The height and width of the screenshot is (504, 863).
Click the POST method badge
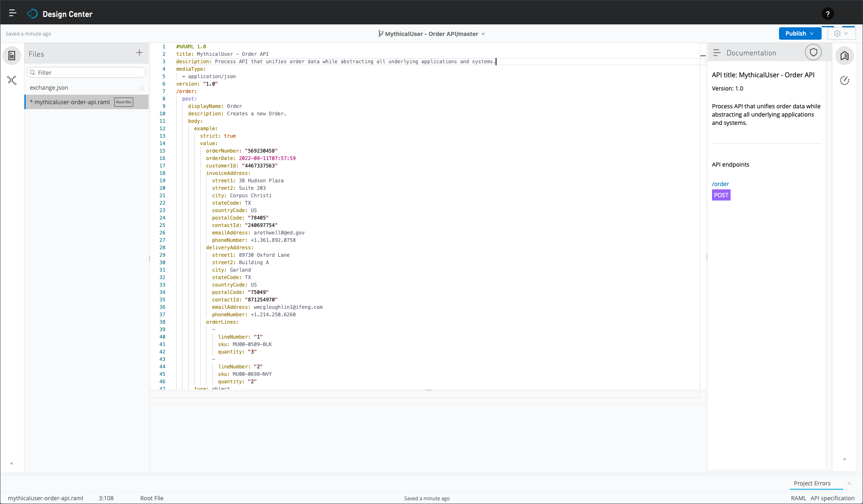click(x=721, y=195)
